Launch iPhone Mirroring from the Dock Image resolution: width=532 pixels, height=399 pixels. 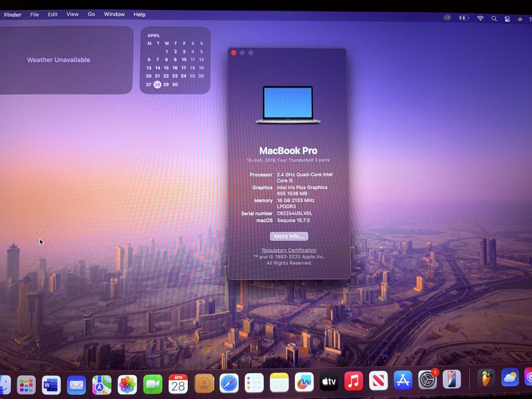pos(452,378)
